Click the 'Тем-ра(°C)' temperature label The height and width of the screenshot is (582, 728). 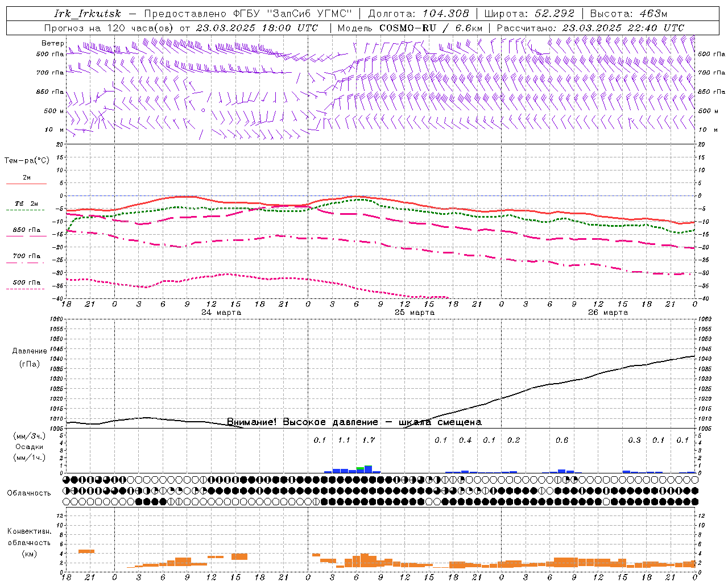pyautogui.click(x=27, y=160)
